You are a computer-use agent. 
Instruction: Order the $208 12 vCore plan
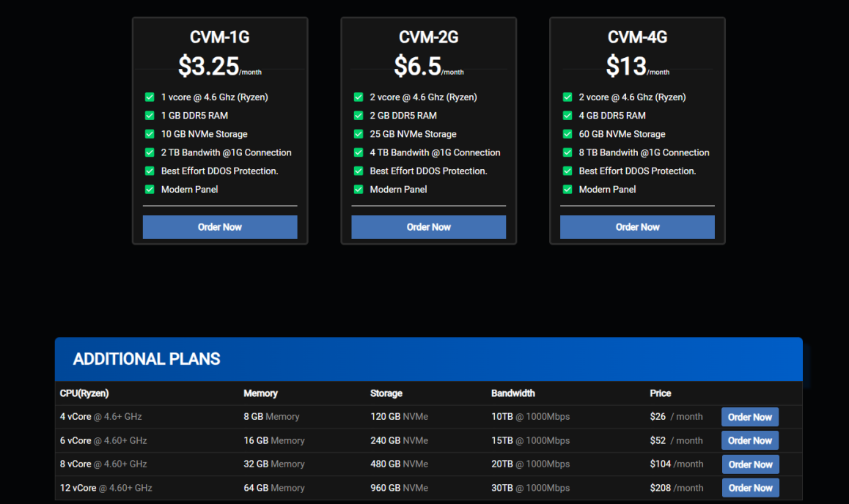coord(751,488)
